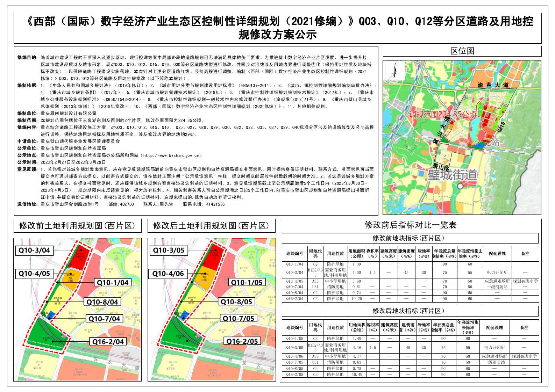Click the Q10-8/05 callout on the after map
Viewport: 555px width, 392px height.
[x=236, y=302]
